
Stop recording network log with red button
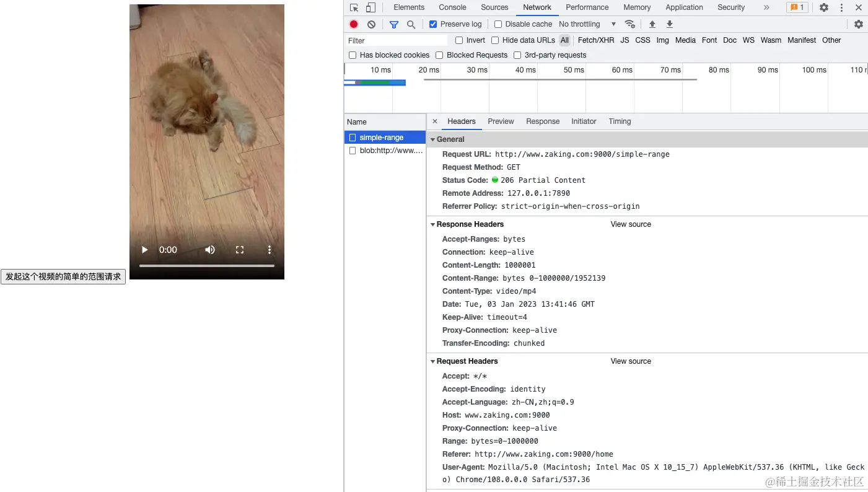354,24
